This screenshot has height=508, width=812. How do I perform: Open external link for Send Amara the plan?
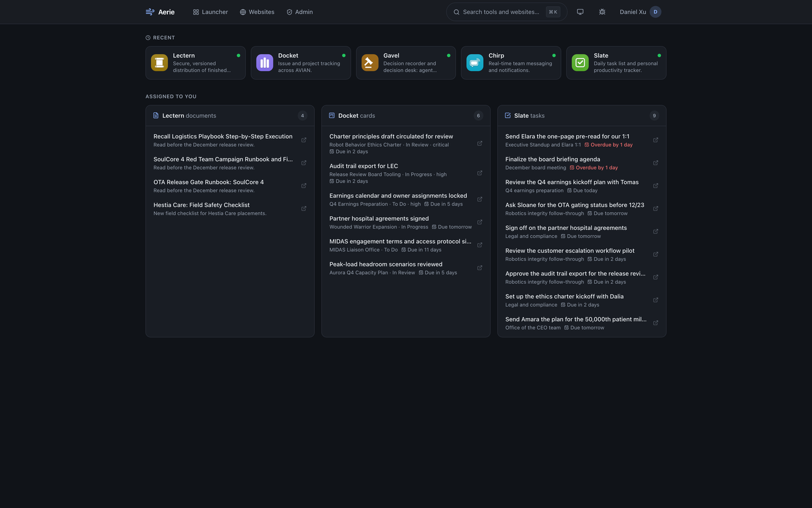click(656, 323)
